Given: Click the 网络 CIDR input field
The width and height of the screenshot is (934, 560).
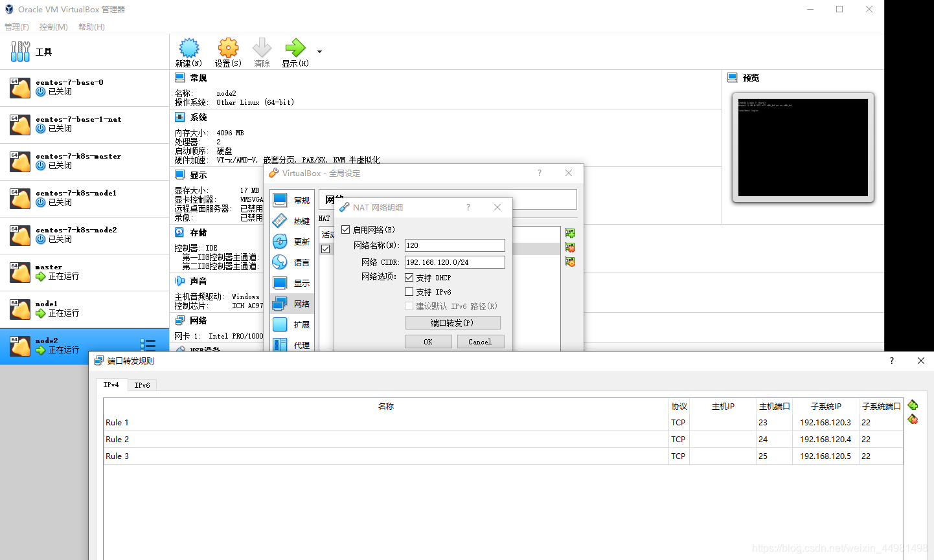Looking at the screenshot, I should point(455,262).
